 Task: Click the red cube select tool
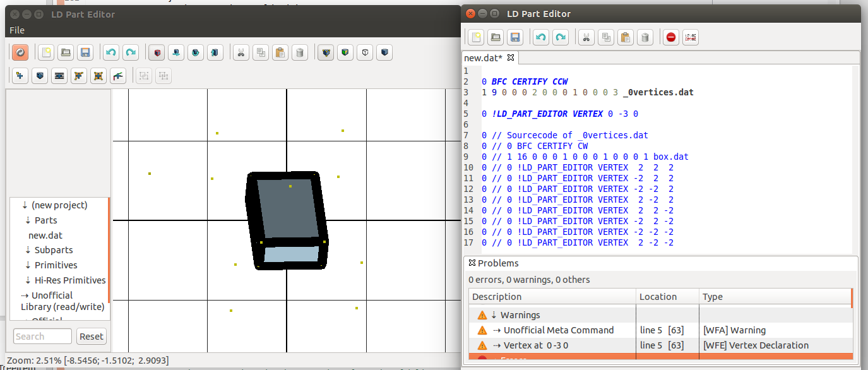pyautogui.click(x=157, y=52)
